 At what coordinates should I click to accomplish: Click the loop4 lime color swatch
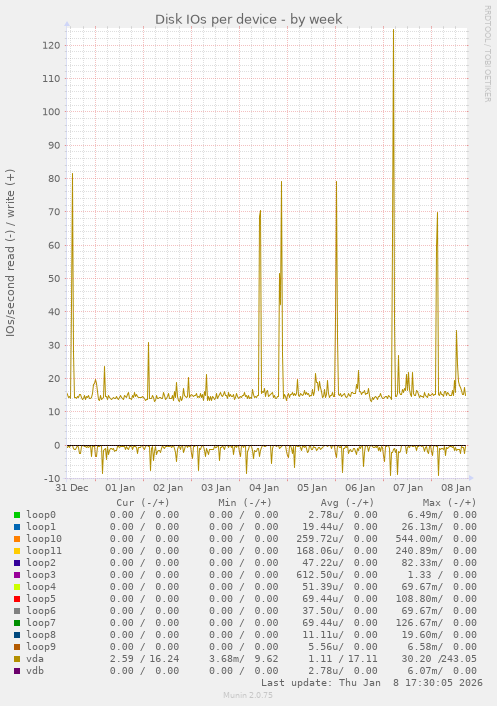pyautogui.click(x=17, y=587)
